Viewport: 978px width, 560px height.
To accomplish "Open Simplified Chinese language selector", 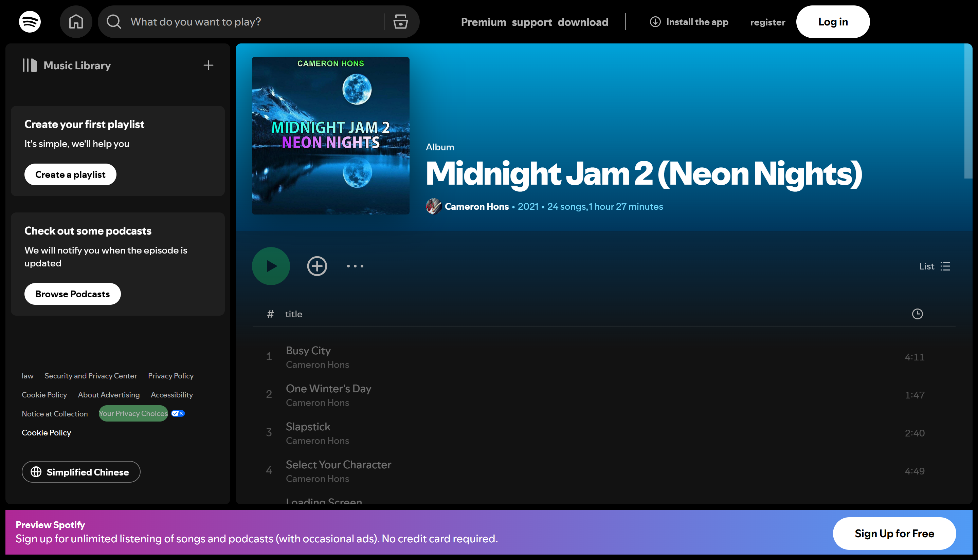I will pos(81,472).
